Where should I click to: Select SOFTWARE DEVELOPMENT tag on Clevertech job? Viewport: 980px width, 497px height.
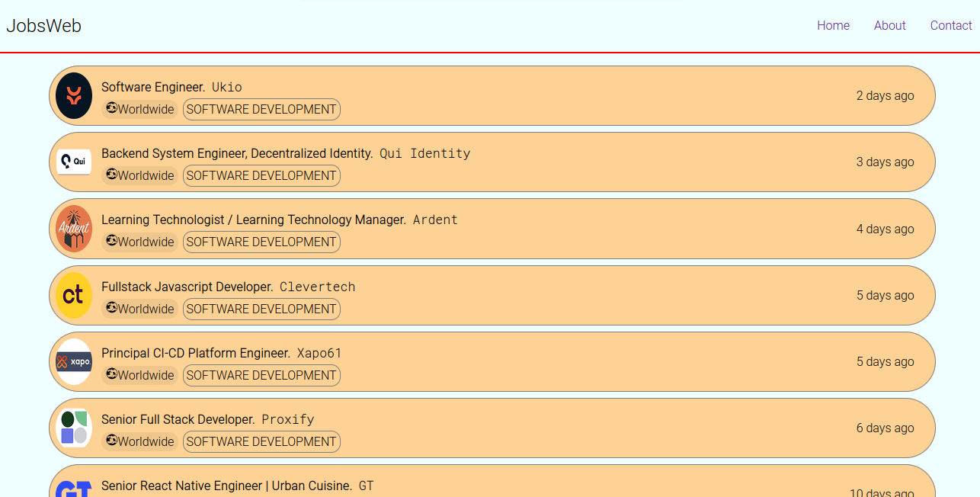(x=261, y=309)
